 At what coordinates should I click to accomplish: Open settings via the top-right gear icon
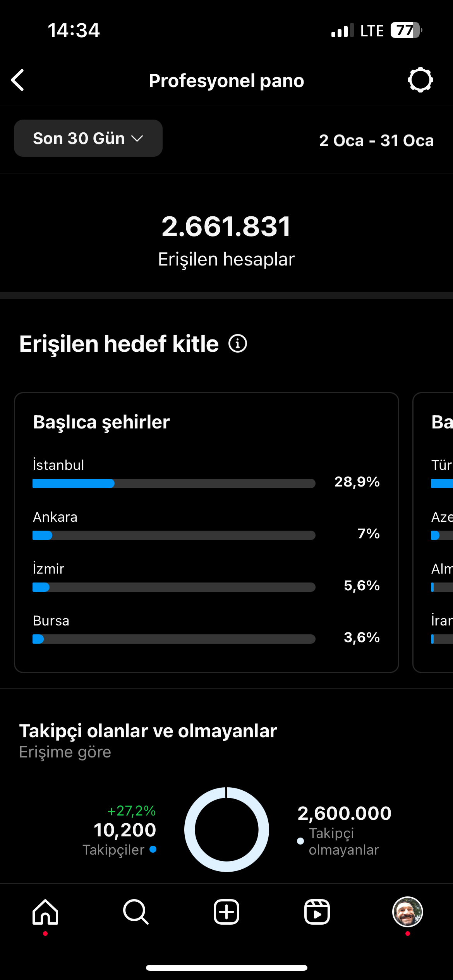[x=420, y=80]
